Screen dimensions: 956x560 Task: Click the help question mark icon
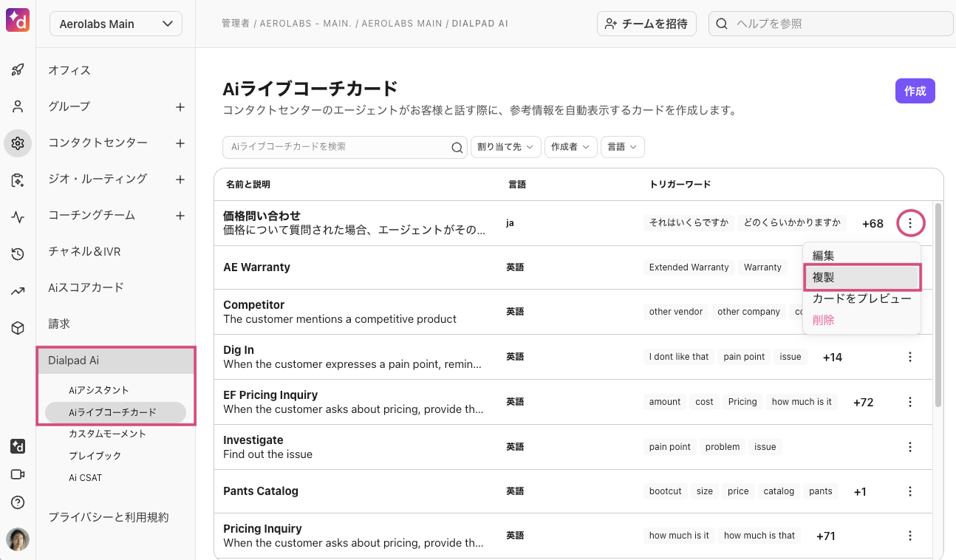[x=18, y=503]
